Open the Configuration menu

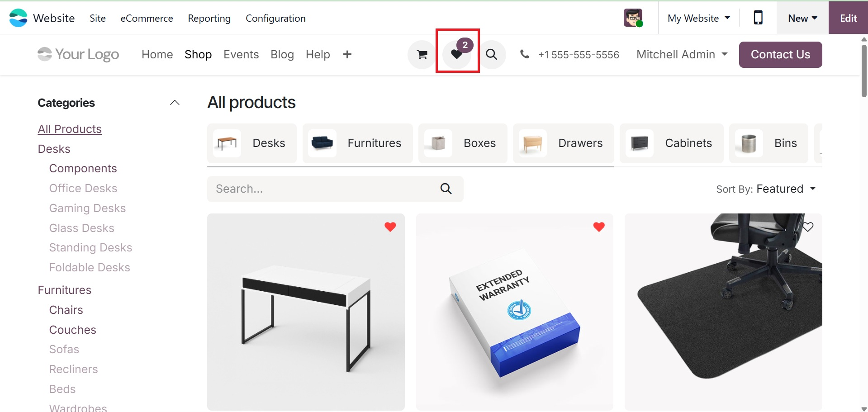275,18
